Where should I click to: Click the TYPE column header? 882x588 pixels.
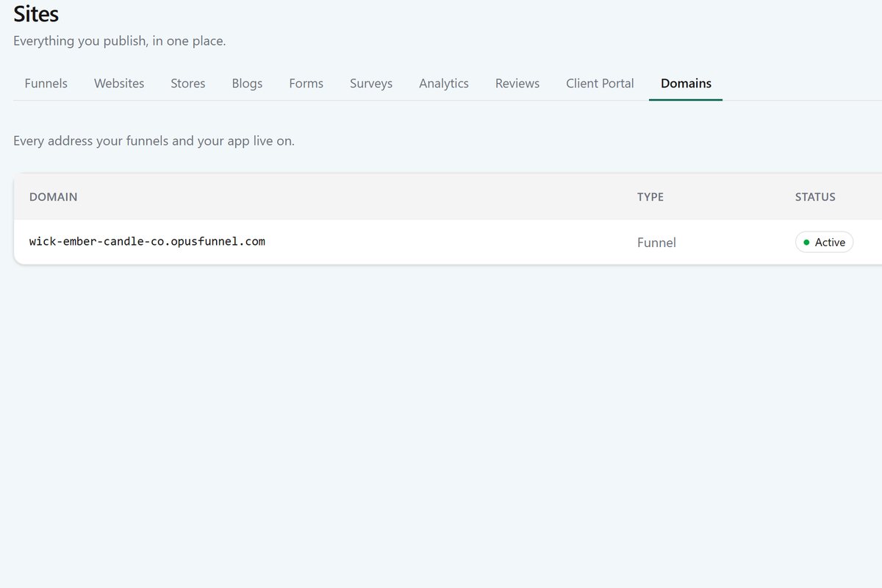click(x=650, y=197)
